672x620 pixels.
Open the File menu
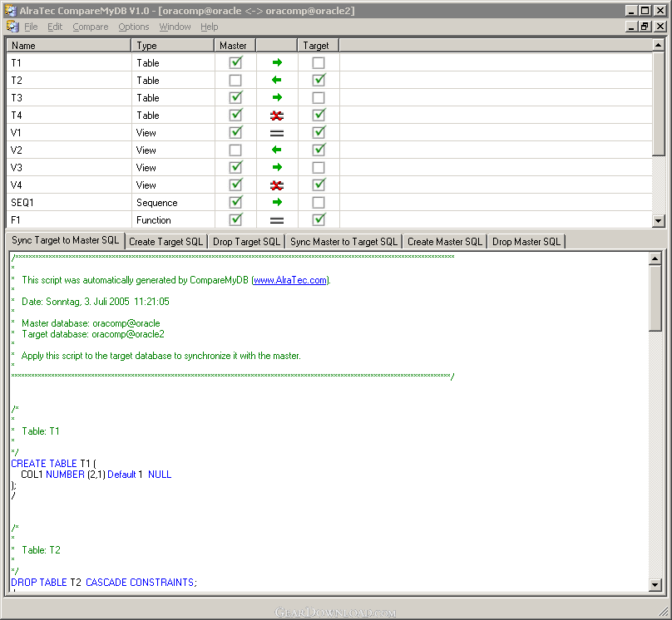[x=31, y=27]
